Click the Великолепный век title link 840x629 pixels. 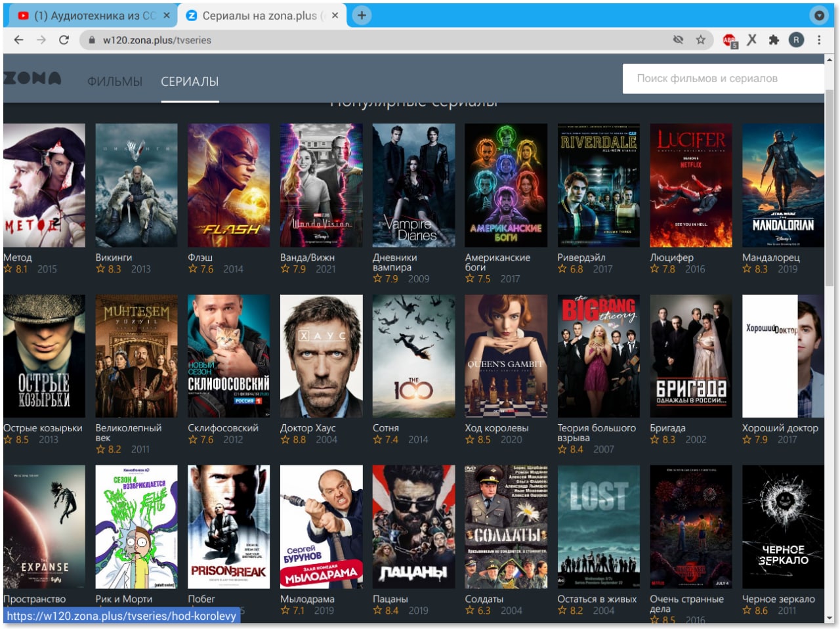[x=129, y=433]
